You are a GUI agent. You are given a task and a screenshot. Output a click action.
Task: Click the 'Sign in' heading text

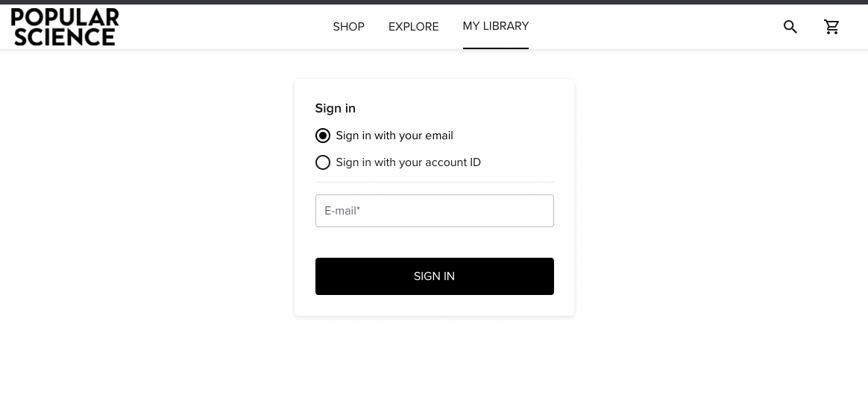click(335, 109)
